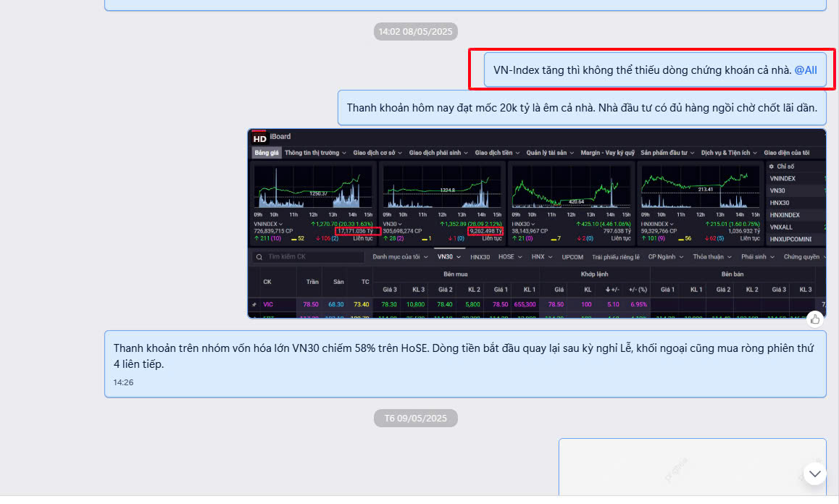Jump to latest messages with down-chevron button
This screenshot has height=504, width=839.
[x=814, y=474]
